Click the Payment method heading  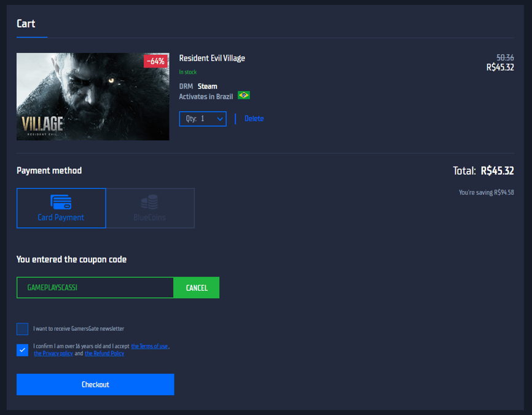(49, 170)
